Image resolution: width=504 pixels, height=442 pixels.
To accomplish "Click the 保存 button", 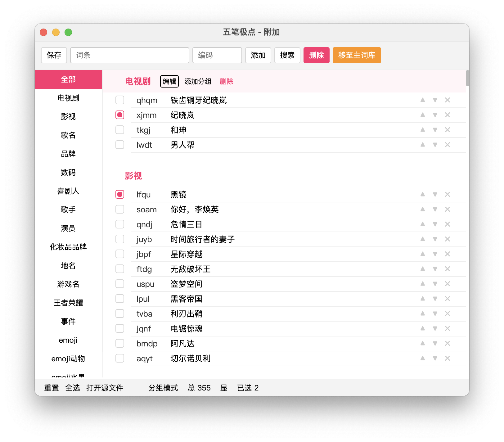I will pyautogui.click(x=54, y=55).
